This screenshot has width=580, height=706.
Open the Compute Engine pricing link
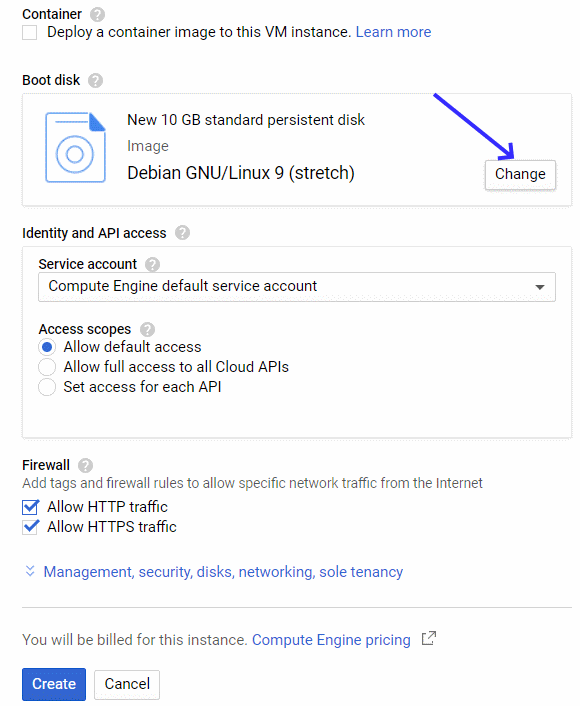point(331,640)
